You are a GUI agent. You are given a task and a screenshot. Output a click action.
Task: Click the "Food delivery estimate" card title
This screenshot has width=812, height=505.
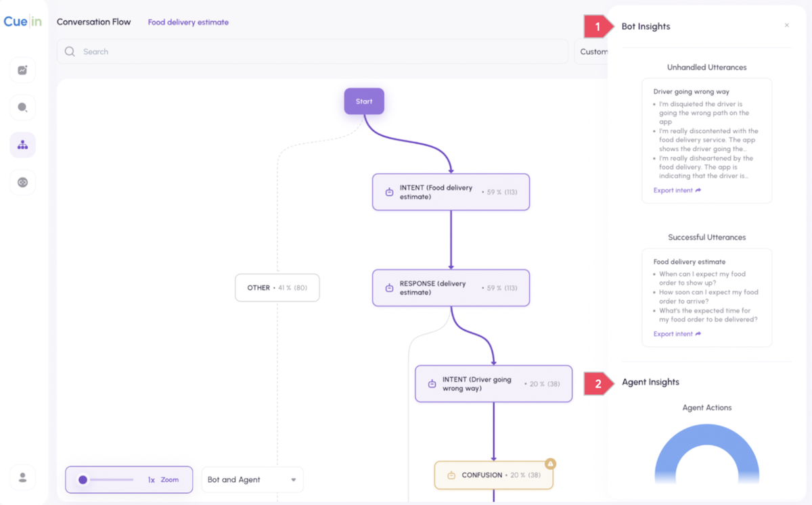pos(690,262)
